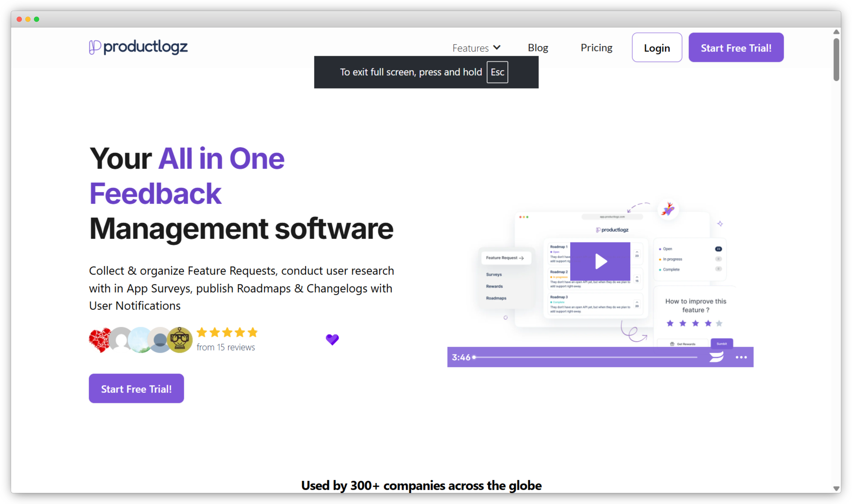
Task: Open the video more options menu
Action: pos(741,357)
